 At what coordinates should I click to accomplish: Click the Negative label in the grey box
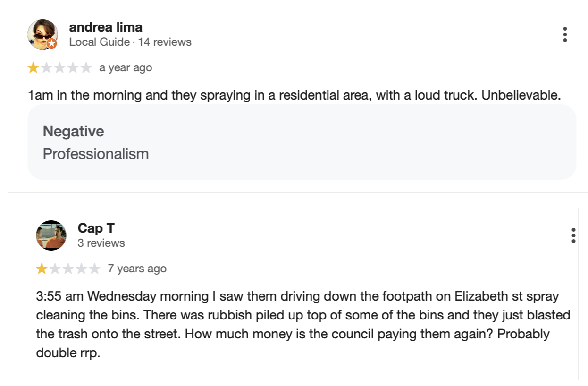pos(74,131)
